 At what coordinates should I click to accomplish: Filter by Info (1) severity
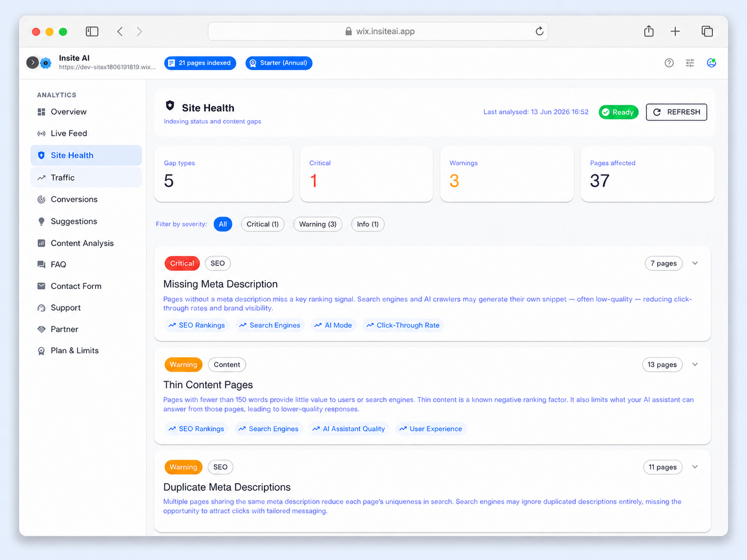tap(368, 224)
